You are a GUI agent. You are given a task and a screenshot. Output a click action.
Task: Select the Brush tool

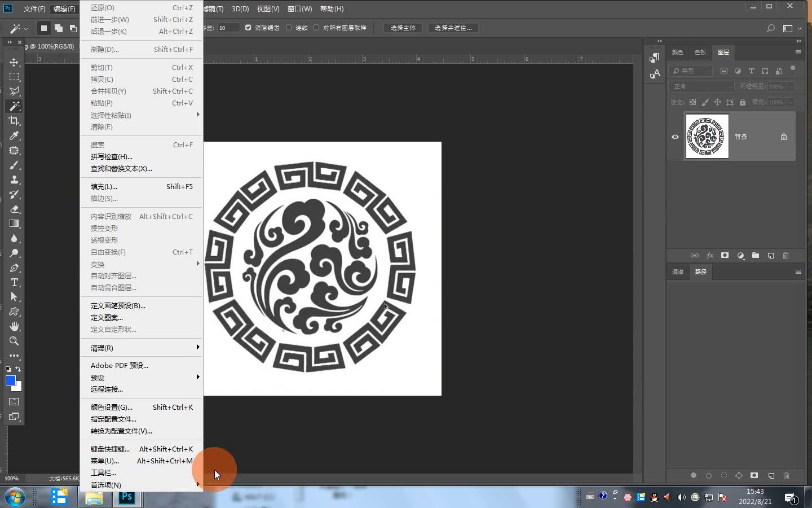(x=14, y=165)
